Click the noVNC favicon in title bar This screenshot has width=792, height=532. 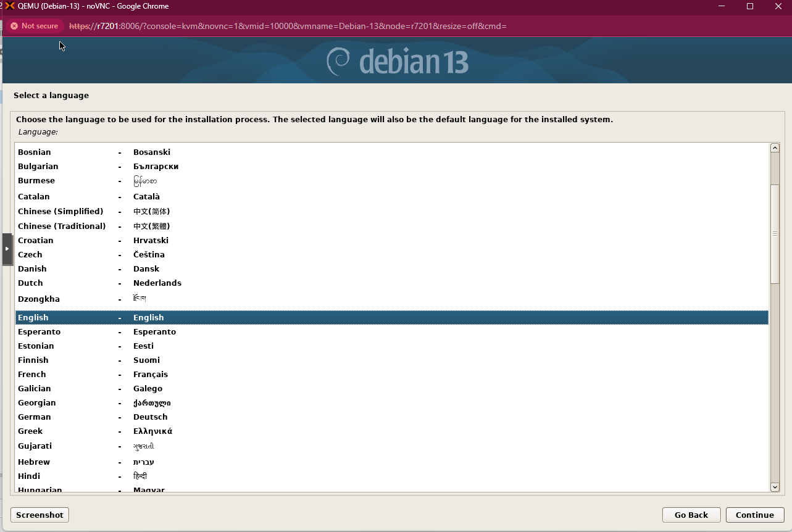pos(10,6)
